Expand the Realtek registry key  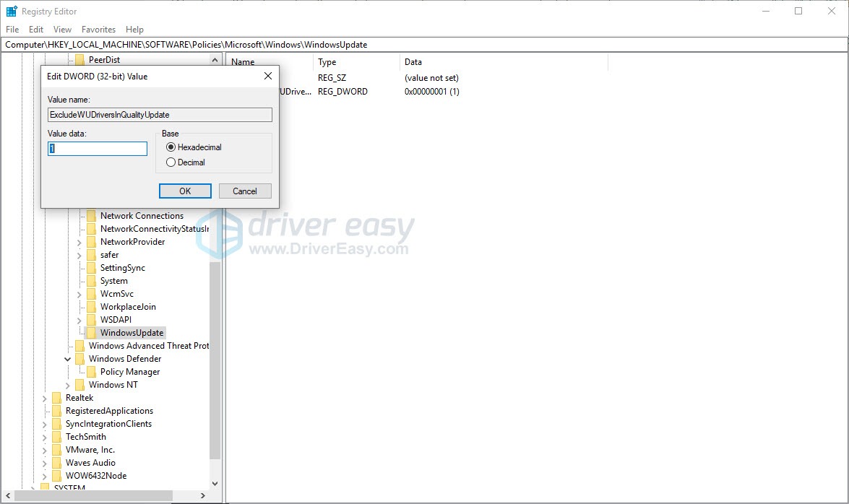coord(46,397)
